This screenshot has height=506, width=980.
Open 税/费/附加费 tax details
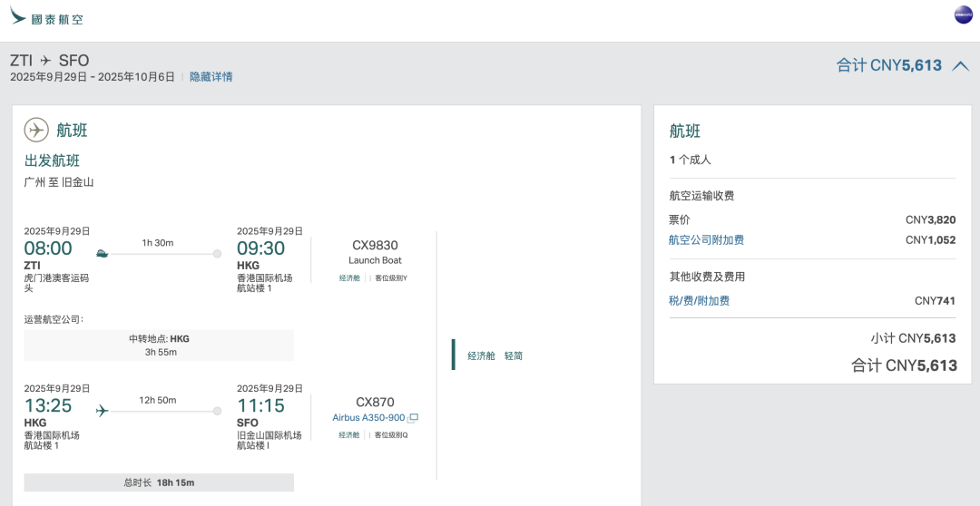(699, 300)
